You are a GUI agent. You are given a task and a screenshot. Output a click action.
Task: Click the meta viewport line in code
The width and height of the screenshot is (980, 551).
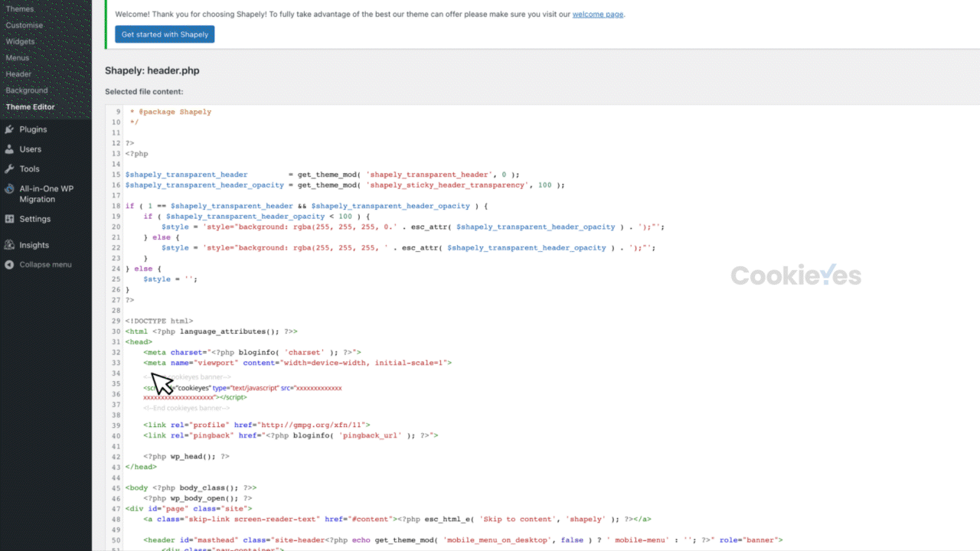click(x=297, y=363)
